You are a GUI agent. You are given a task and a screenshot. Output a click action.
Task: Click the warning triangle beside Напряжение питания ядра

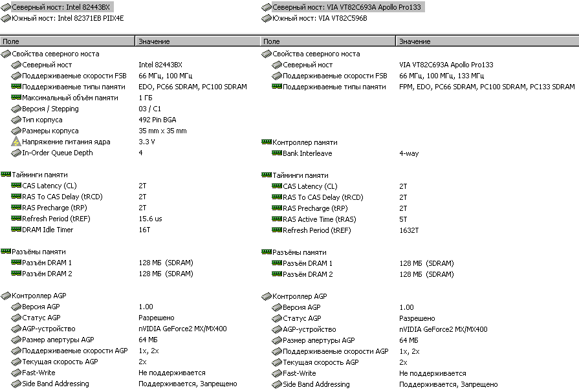click(16, 142)
